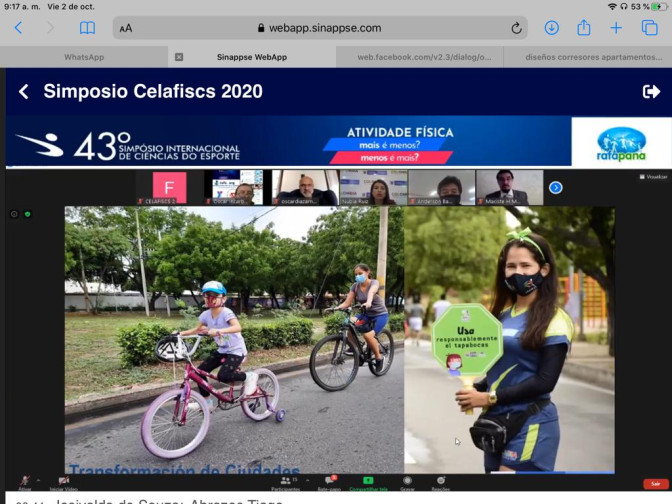
Task: Go back from Simposio Celafiscs 2020 header
Action: 24,92
